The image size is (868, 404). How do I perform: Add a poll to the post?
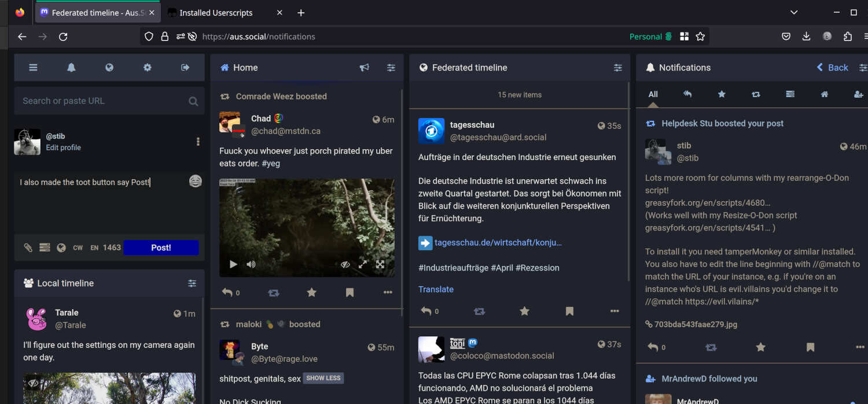[45, 247]
